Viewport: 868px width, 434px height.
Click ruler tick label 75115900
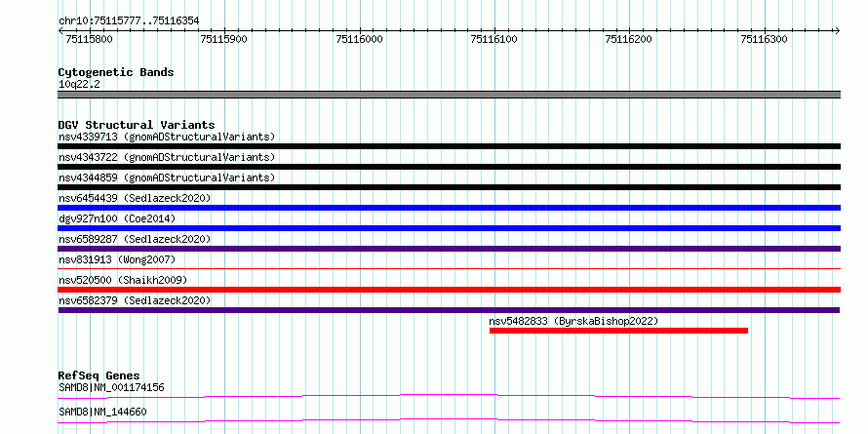(224, 39)
